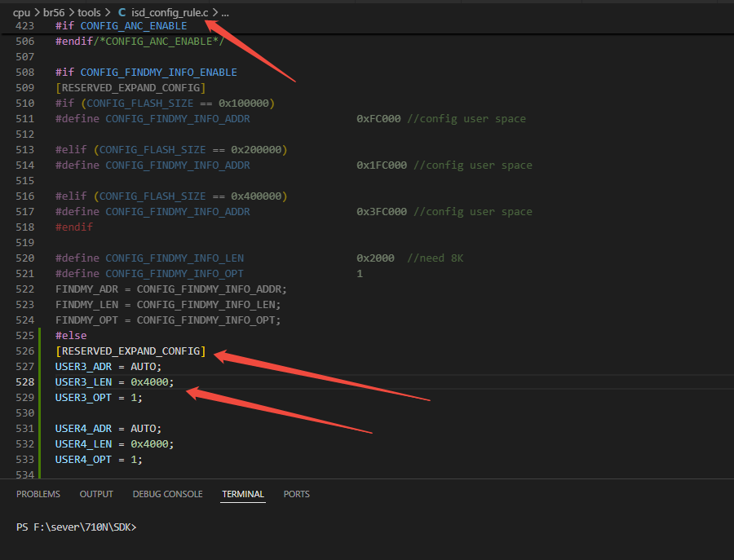Click CONFIG_FINDMY_INFO_OPT on line 521

pos(175,273)
